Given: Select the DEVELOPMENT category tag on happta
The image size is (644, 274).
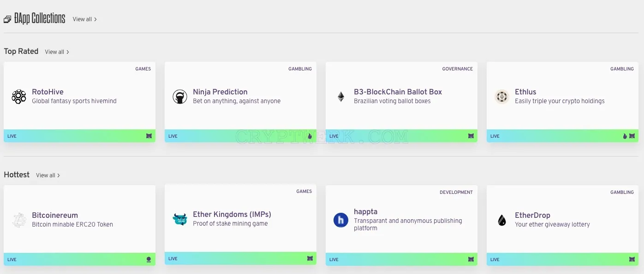Looking at the screenshot, I should pos(456,192).
